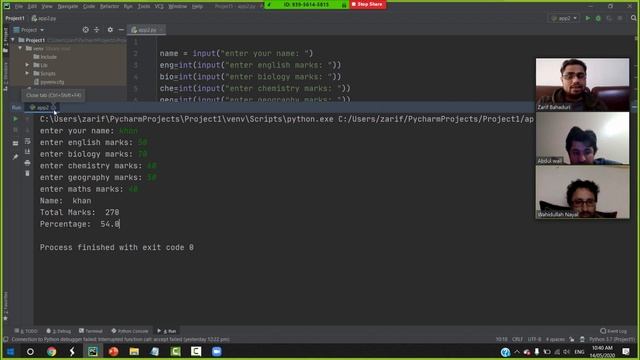Screen dimensions: 640x360
Task: Open the Python Console tool window
Action: [130, 331]
